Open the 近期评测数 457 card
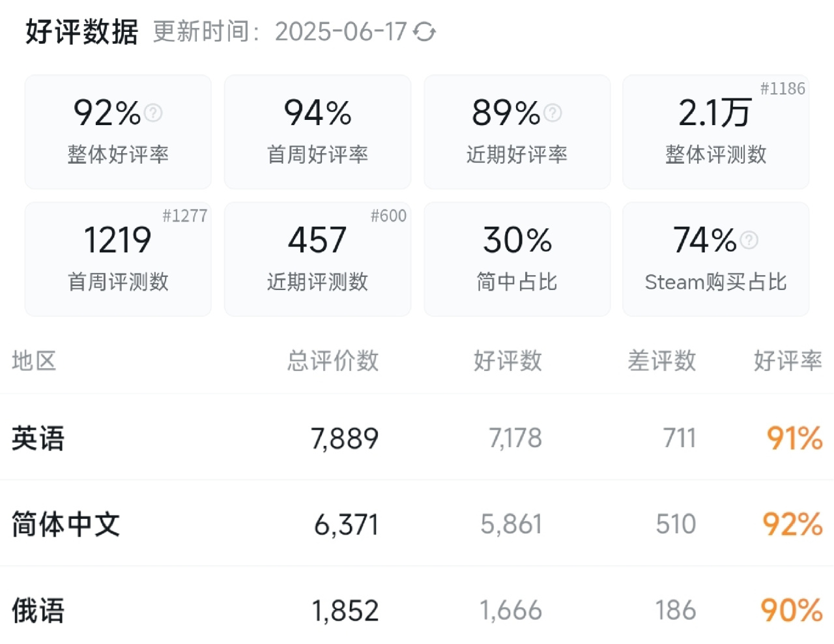 coord(317,259)
